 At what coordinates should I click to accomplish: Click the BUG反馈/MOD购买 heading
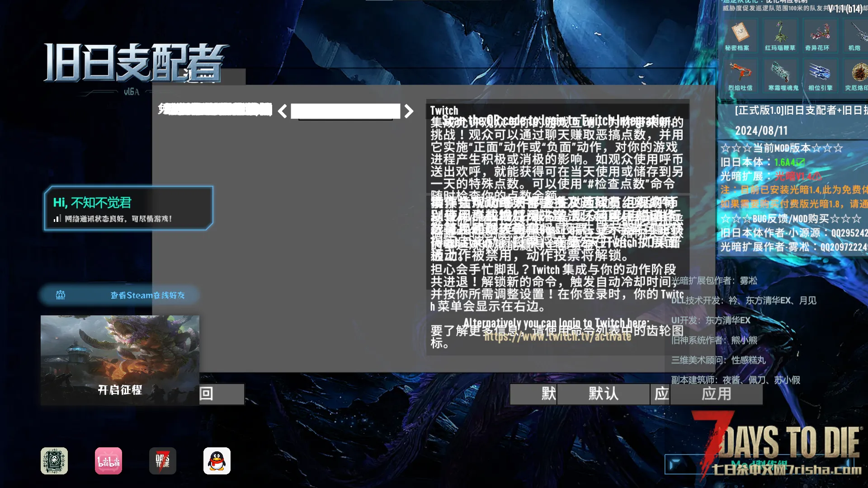pos(791,219)
